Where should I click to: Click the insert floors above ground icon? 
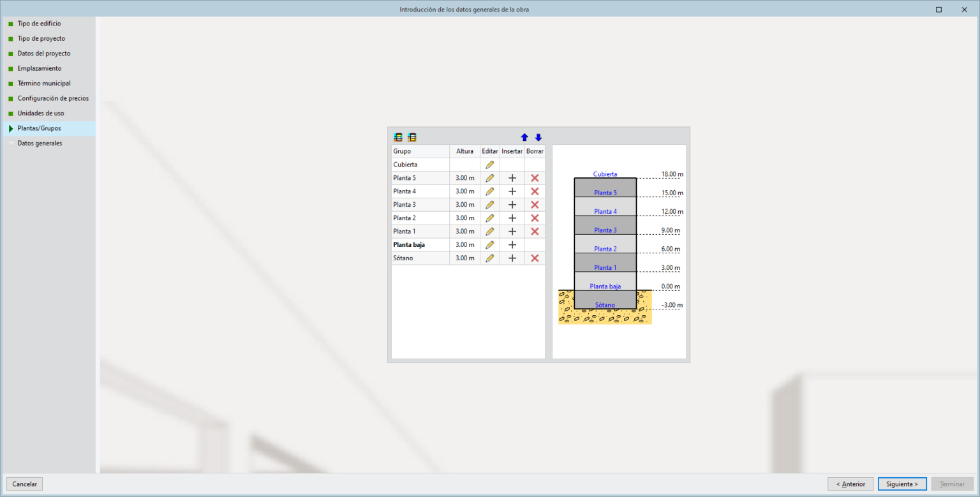pos(397,137)
